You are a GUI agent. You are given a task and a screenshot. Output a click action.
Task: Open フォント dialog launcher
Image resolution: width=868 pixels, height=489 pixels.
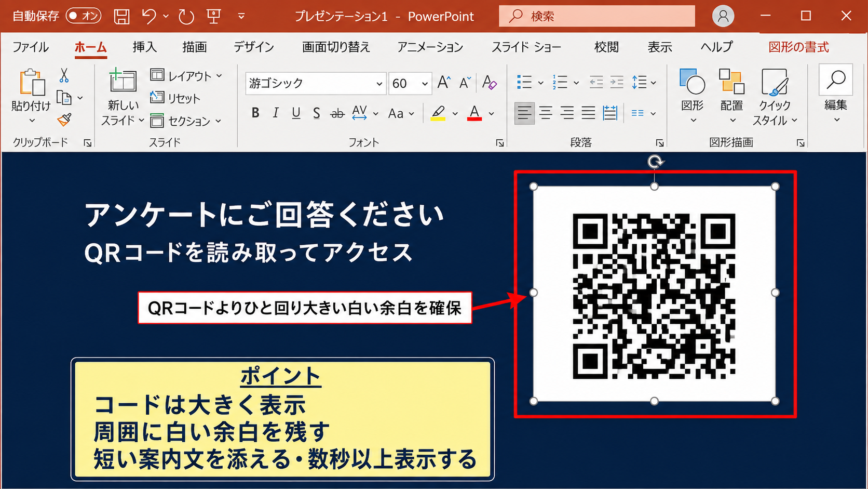pos(500,143)
